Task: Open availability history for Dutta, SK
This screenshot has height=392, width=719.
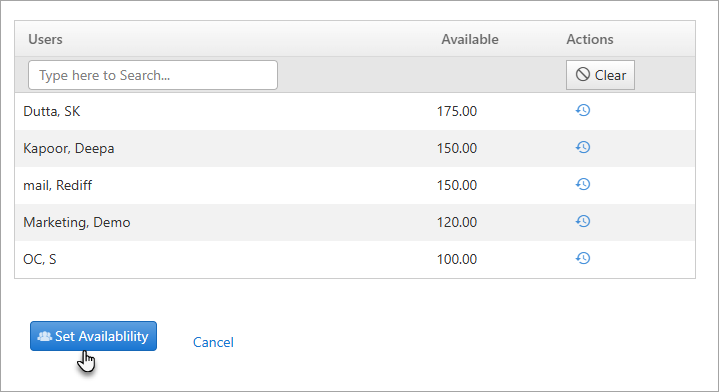Action: (x=583, y=110)
